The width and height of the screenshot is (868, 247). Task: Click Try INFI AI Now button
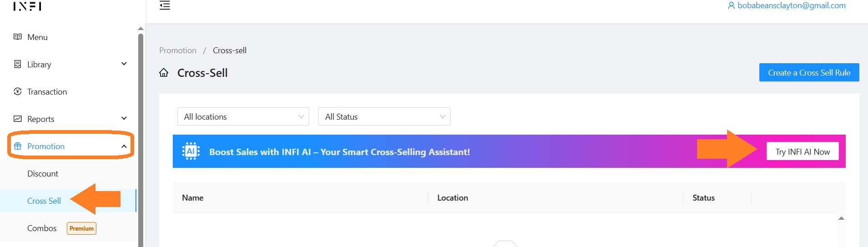point(803,151)
